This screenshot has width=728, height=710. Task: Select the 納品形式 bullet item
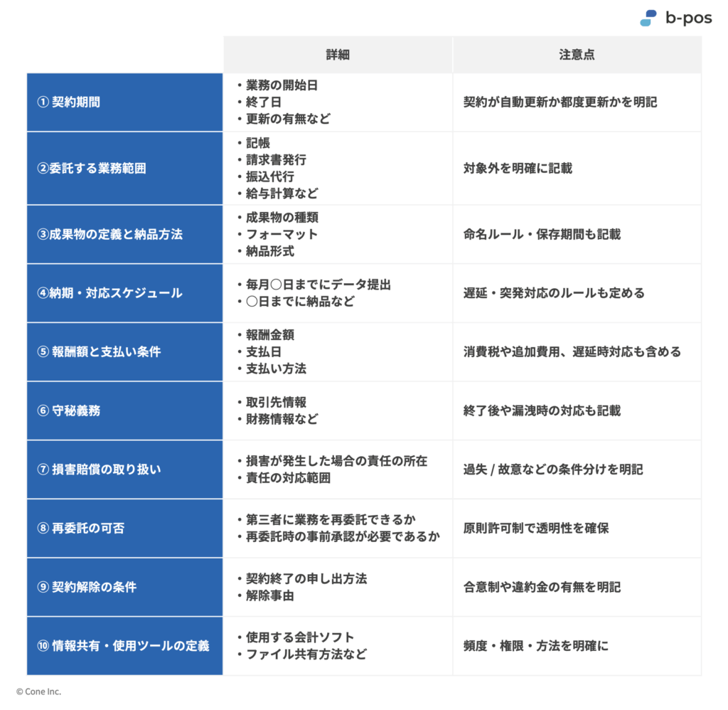tap(266, 251)
